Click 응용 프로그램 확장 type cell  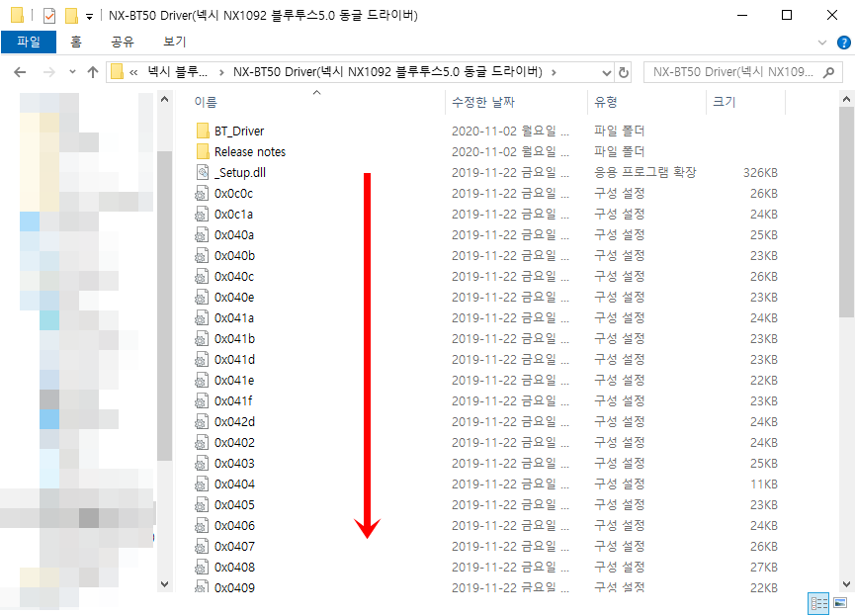tap(645, 172)
